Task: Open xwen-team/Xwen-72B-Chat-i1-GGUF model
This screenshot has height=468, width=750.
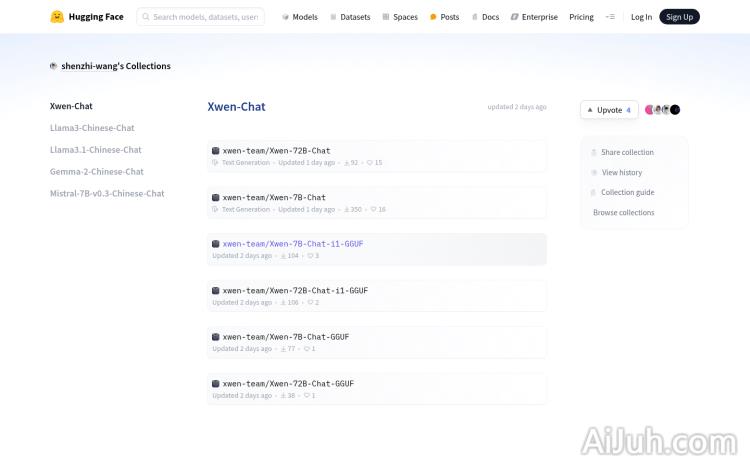Action: (377, 296)
